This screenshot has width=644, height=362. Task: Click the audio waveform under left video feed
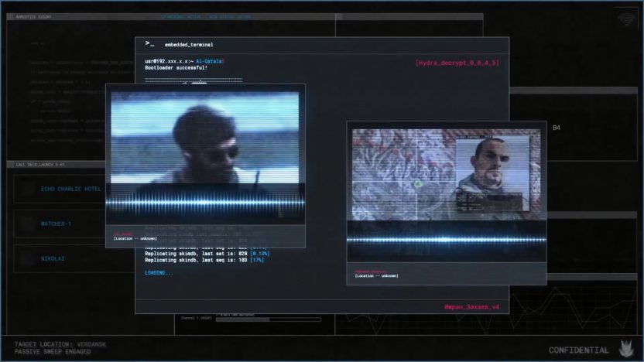click(205, 203)
